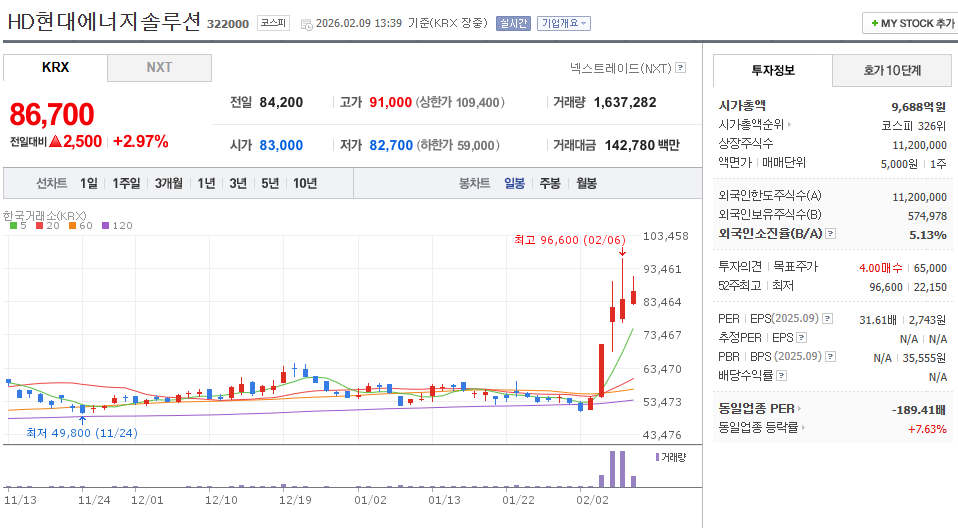Click help icon next to EPS(2025.09)

click(827, 318)
